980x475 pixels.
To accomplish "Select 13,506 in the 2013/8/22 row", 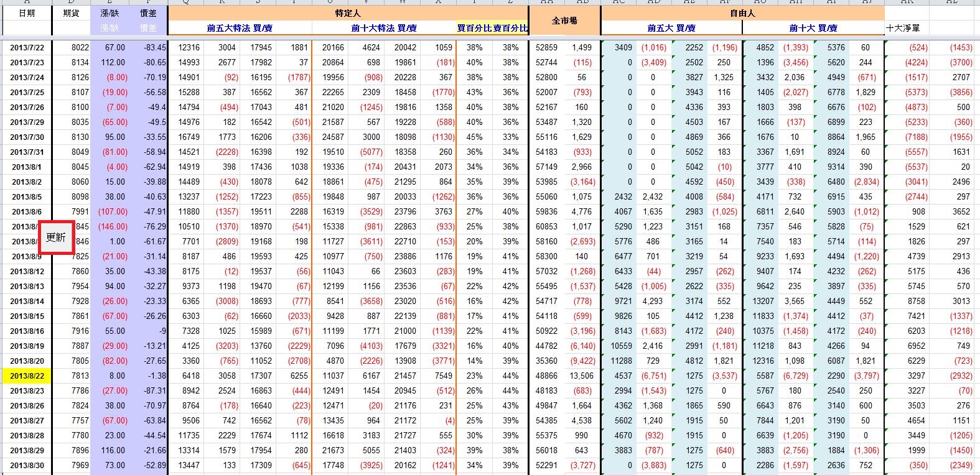I will coord(582,376).
